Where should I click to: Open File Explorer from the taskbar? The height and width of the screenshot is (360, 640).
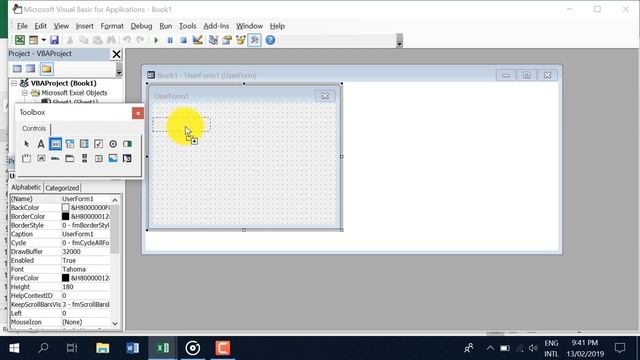pyautogui.click(x=102, y=348)
